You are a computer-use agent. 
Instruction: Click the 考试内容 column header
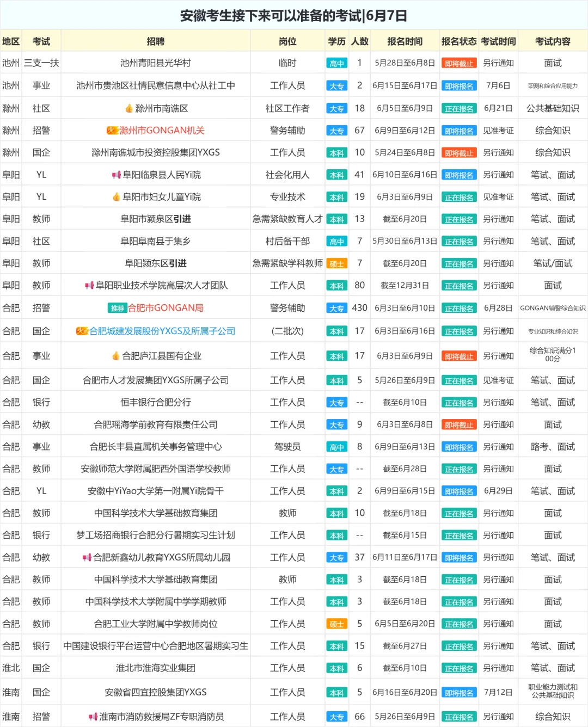[x=553, y=41]
